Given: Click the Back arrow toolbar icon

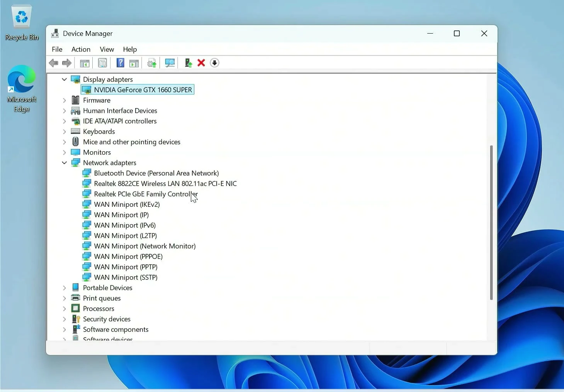Looking at the screenshot, I should click(54, 63).
